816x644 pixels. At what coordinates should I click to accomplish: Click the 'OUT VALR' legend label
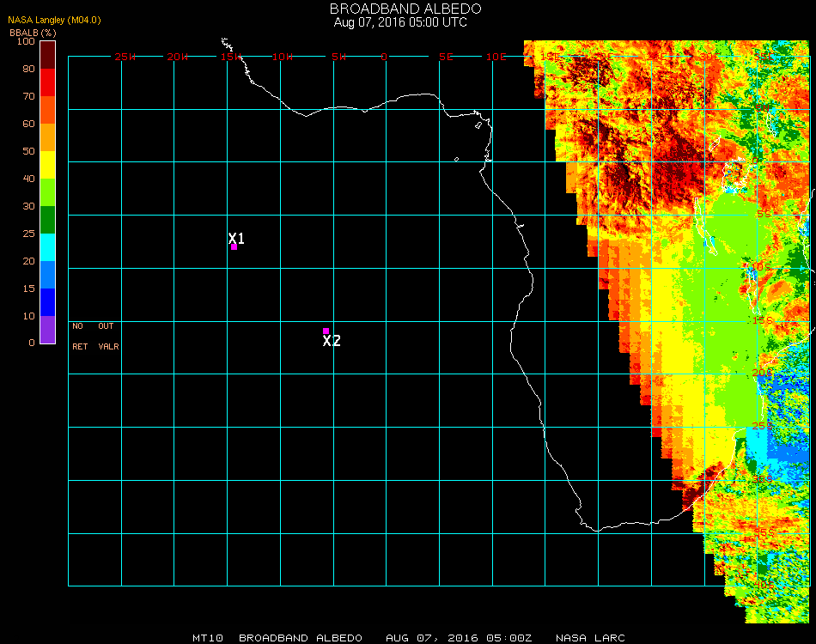tap(108, 336)
